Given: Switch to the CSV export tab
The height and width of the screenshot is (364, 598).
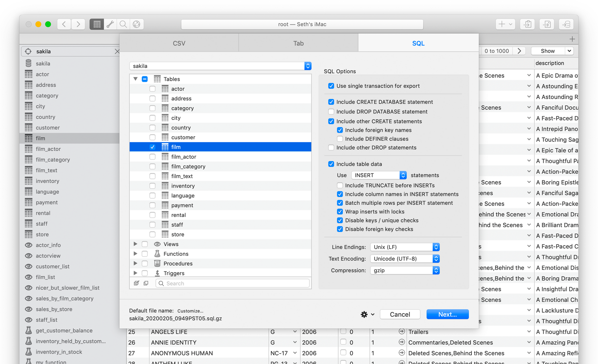Looking at the screenshot, I should pyautogui.click(x=179, y=43).
